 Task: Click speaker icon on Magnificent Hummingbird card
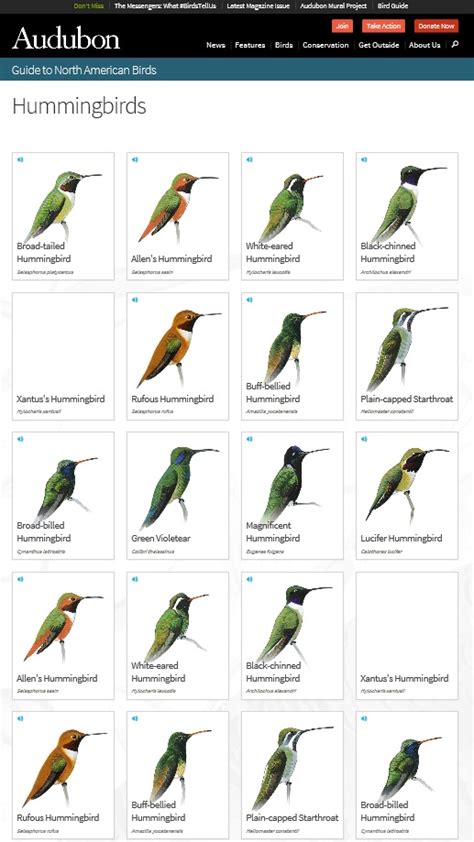[x=250, y=439]
